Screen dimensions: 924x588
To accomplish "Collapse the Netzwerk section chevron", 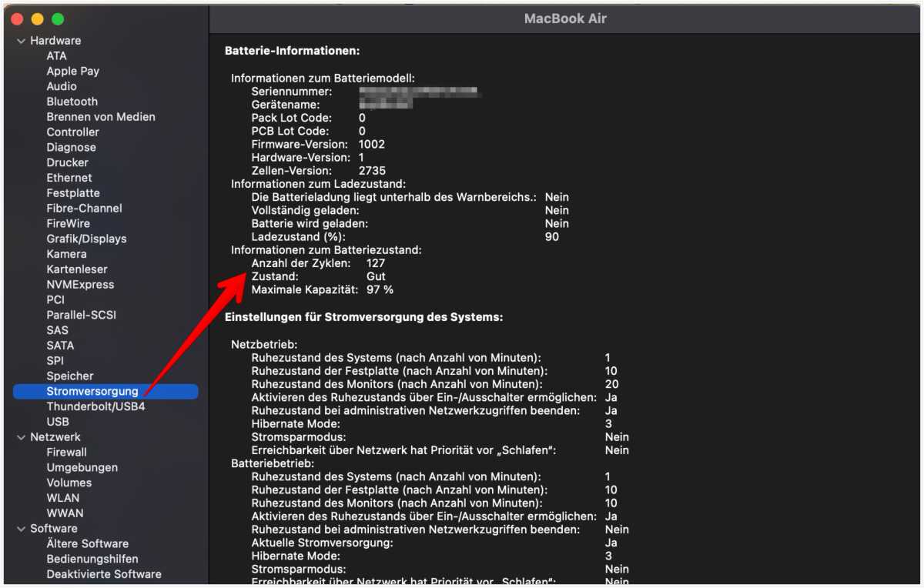I will click(x=21, y=437).
